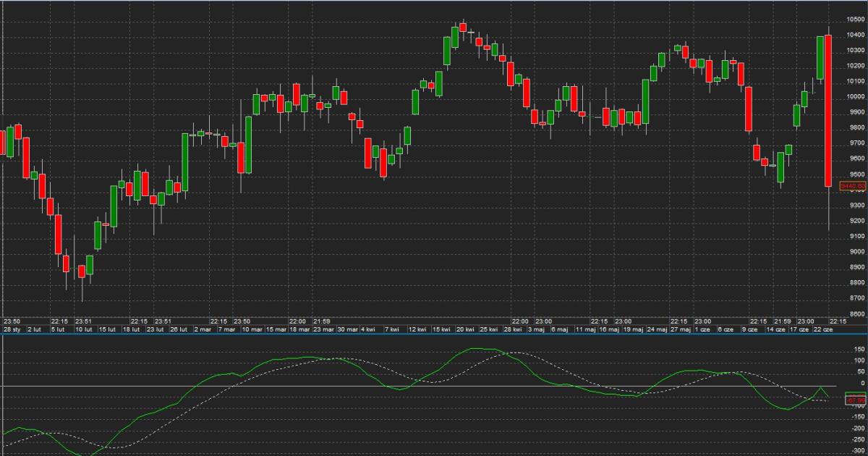Click the current price label 9440
This screenshot has width=868, height=456.
coord(853,187)
